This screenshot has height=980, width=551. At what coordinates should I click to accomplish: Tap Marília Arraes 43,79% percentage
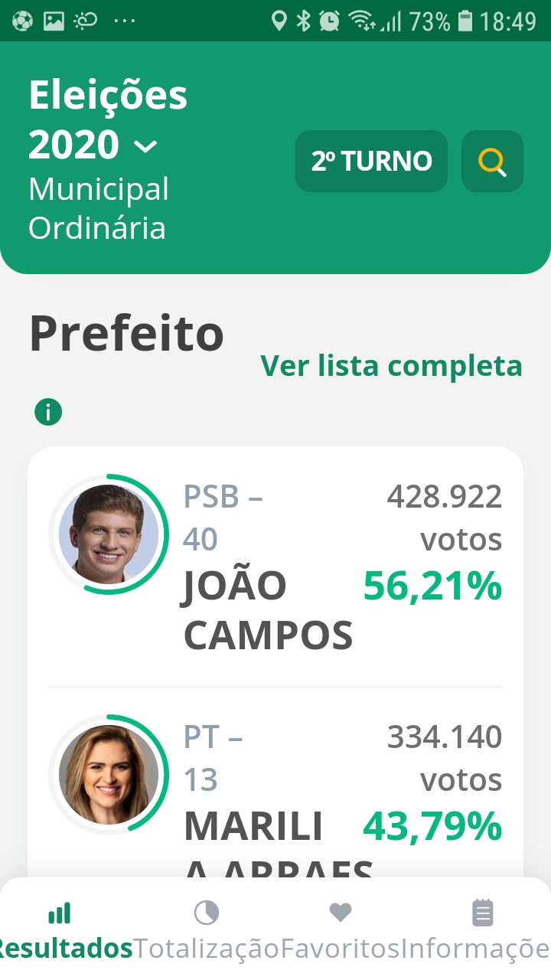(432, 827)
